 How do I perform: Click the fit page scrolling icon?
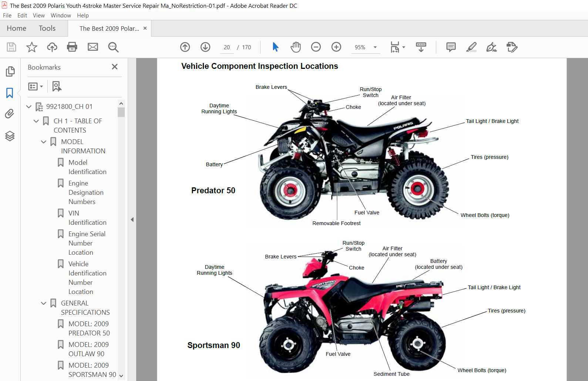coord(395,47)
